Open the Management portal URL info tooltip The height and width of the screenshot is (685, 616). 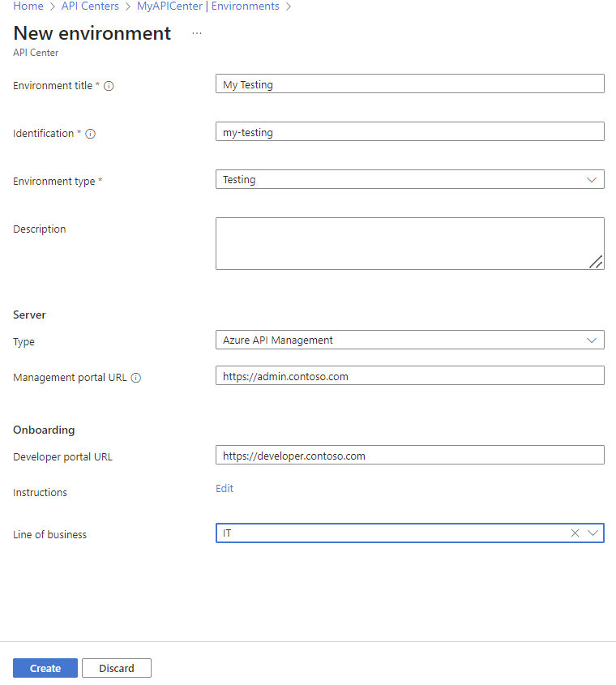[x=135, y=377]
